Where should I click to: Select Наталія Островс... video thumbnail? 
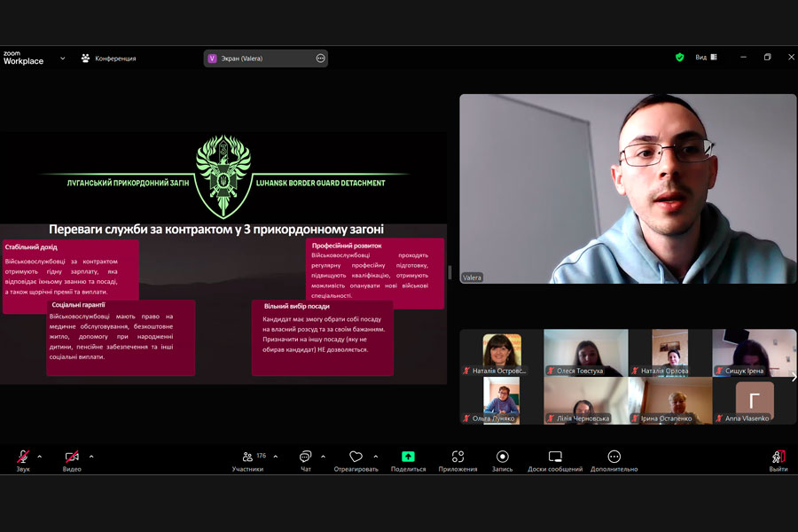click(x=501, y=353)
